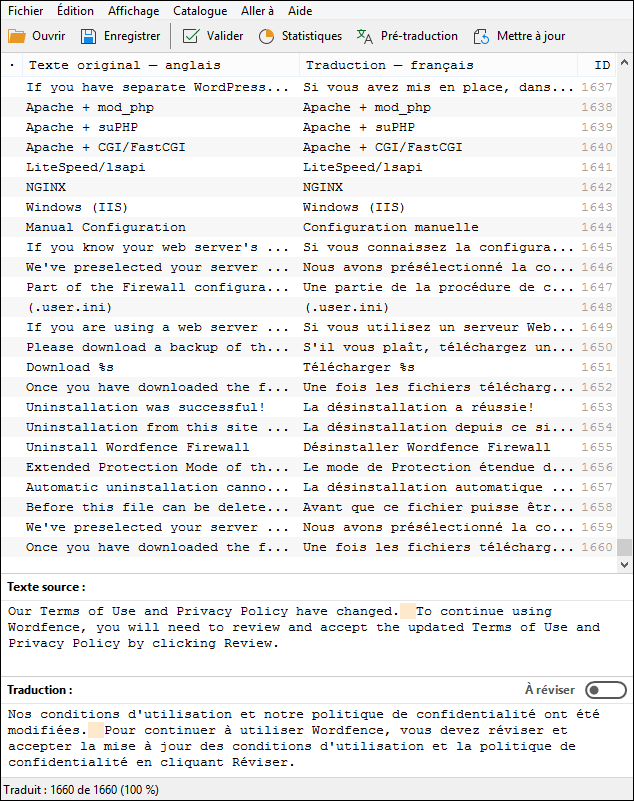The height and width of the screenshot is (801, 634).
Task: Click the Valider checkmark icon
Action: [191, 36]
